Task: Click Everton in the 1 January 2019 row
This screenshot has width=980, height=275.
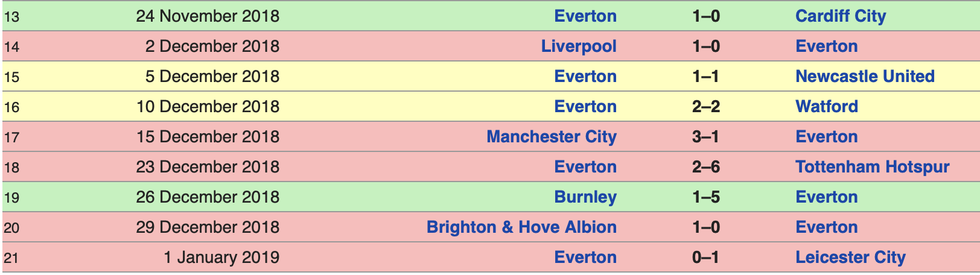Action: [x=585, y=258]
